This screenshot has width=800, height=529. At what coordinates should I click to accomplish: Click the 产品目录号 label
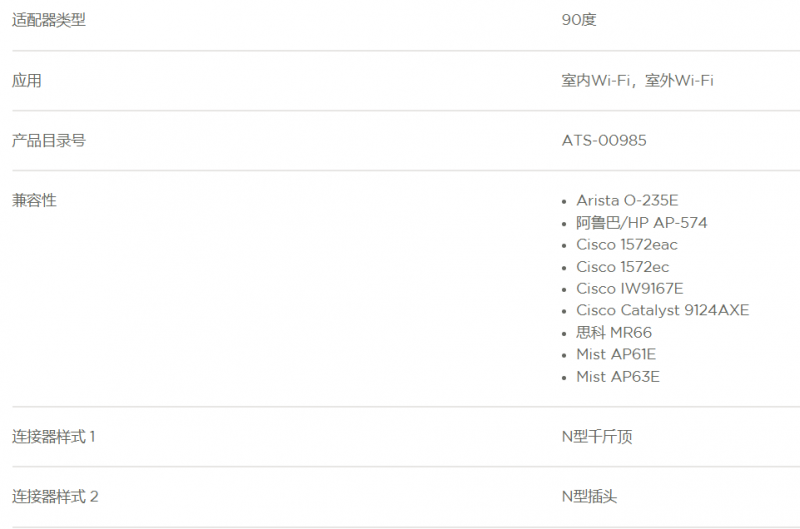click(49, 140)
